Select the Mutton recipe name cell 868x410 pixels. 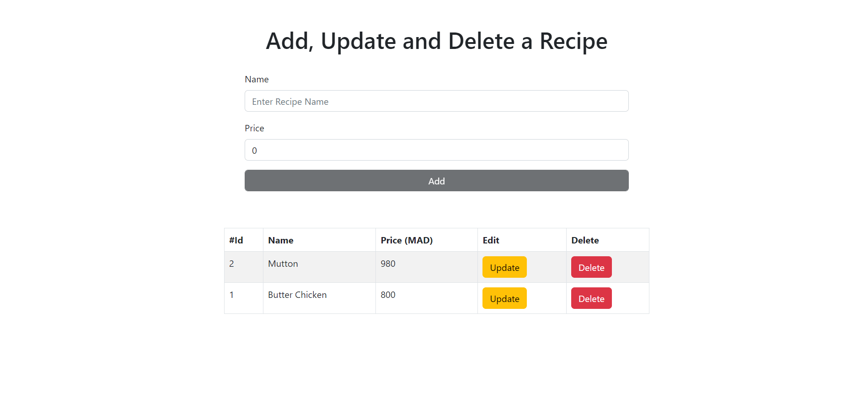tap(283, 264)
